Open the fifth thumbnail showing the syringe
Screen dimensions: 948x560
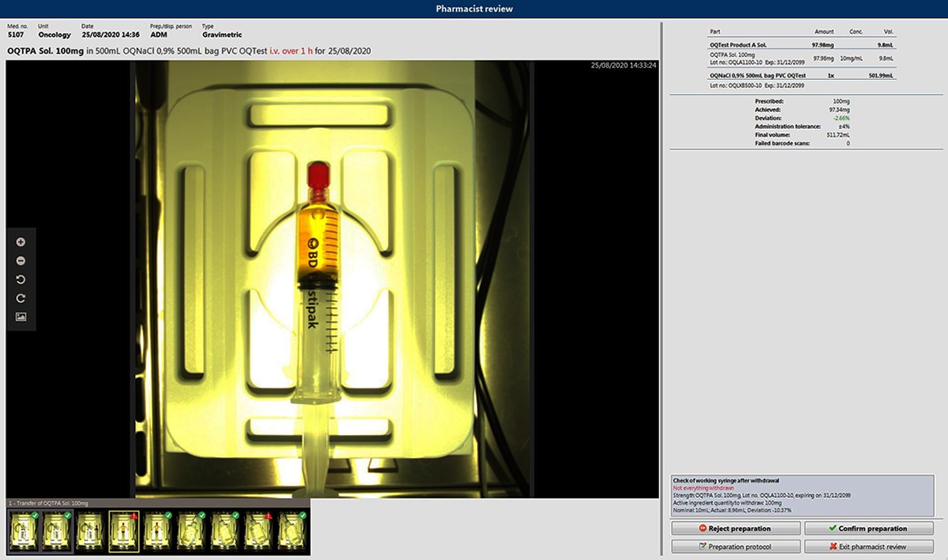[158, 531]
